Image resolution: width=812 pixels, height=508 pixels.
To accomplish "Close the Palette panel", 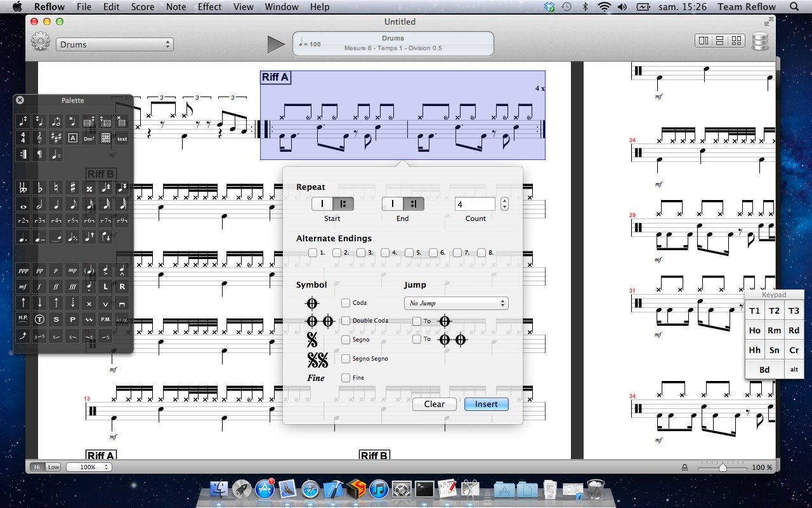I will (x=20, y=100).
